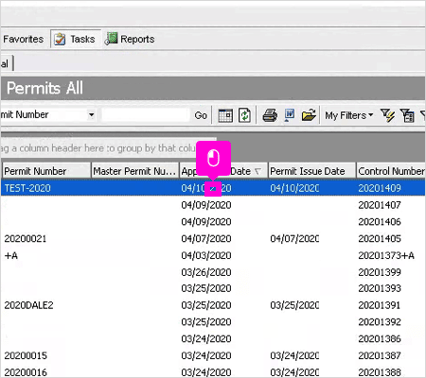Select the 04/07/2020 application date cell
This screenshot has height=378, width=426.
point(206,238)
